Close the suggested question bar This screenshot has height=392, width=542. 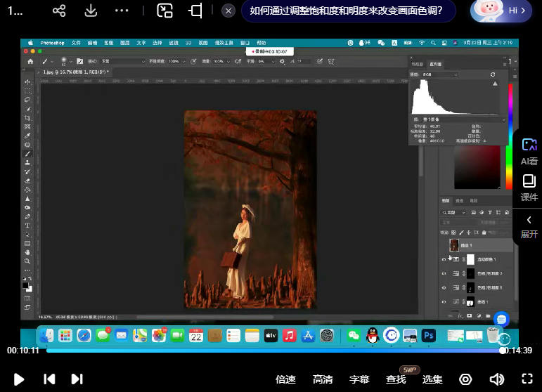[228, 11]
